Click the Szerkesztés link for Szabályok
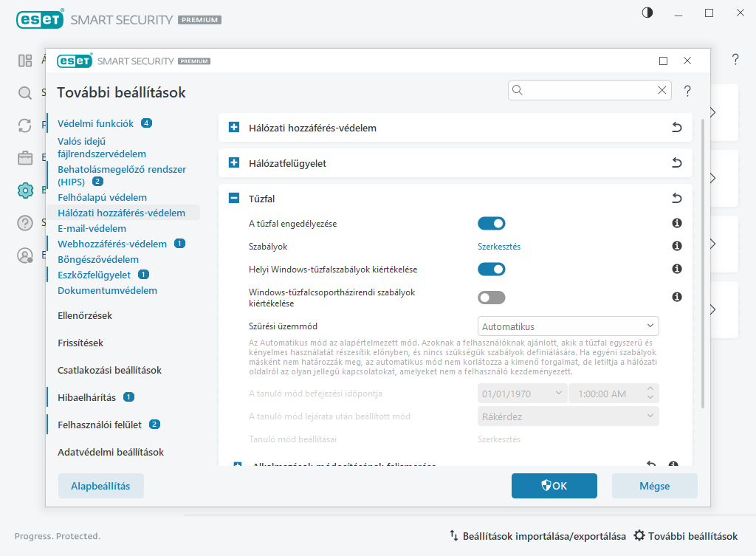 pos(499,246)
